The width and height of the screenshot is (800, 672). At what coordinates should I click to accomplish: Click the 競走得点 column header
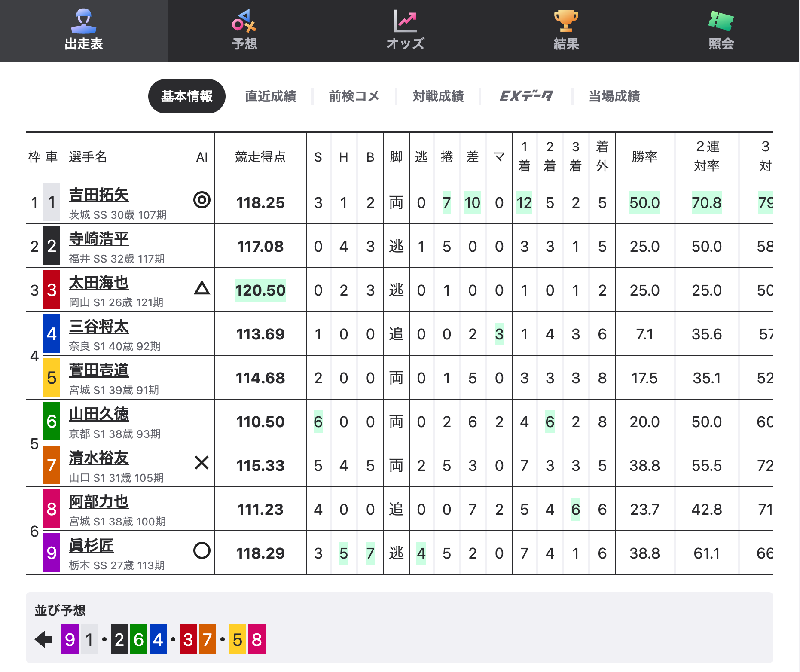point(260,157)
